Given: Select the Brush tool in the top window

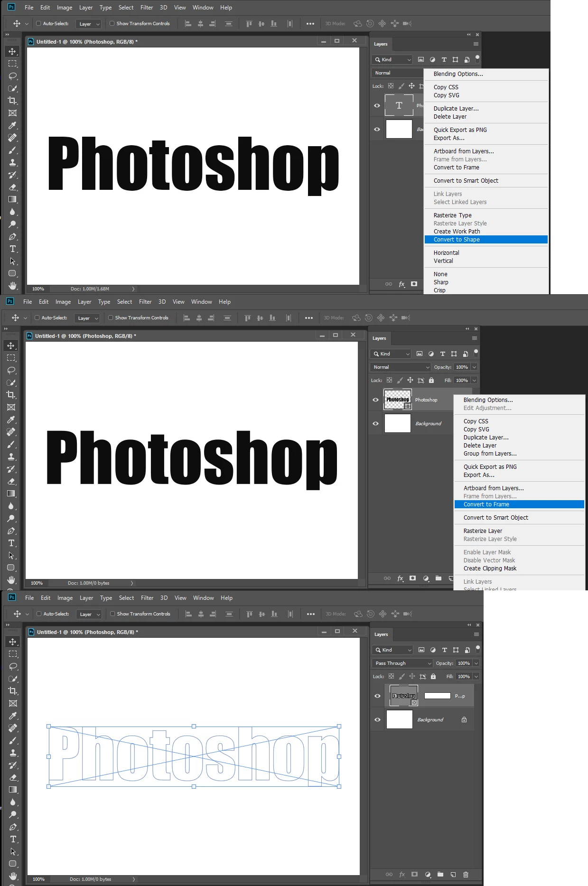Looking at the screenshot, I should click(13, 150).
